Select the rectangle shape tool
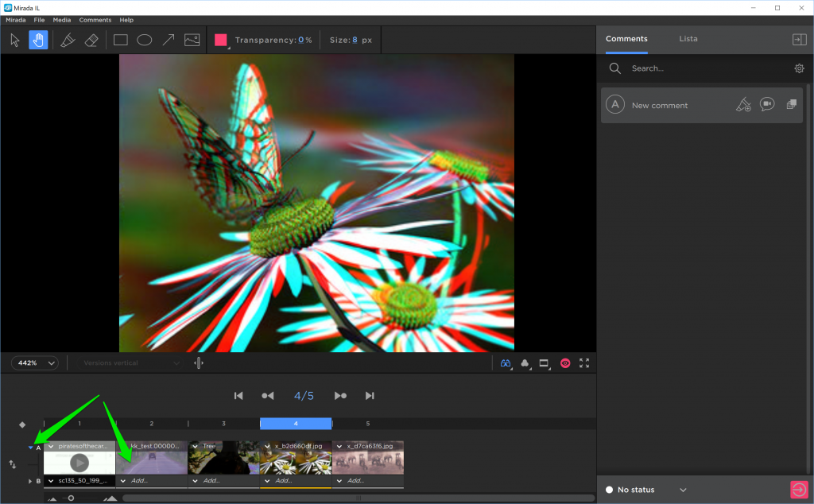Viewport: 814px width, 504px height. click(x=121, y=40)
